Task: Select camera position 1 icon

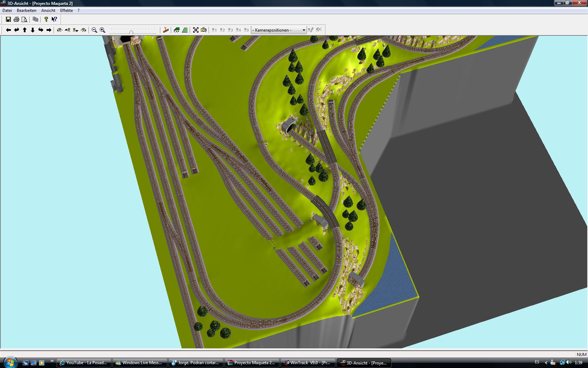Action: tap(215, 30)
